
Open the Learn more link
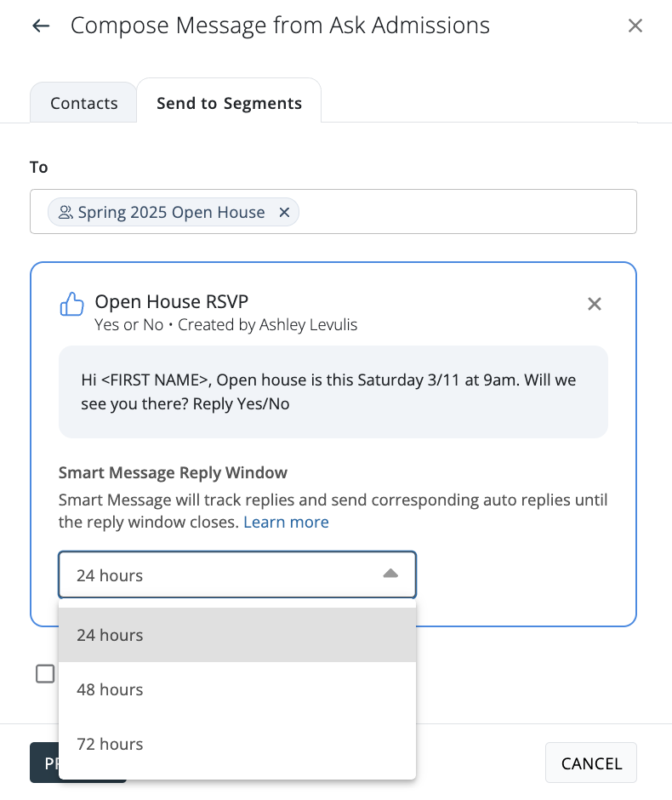[x=286, y=522]
